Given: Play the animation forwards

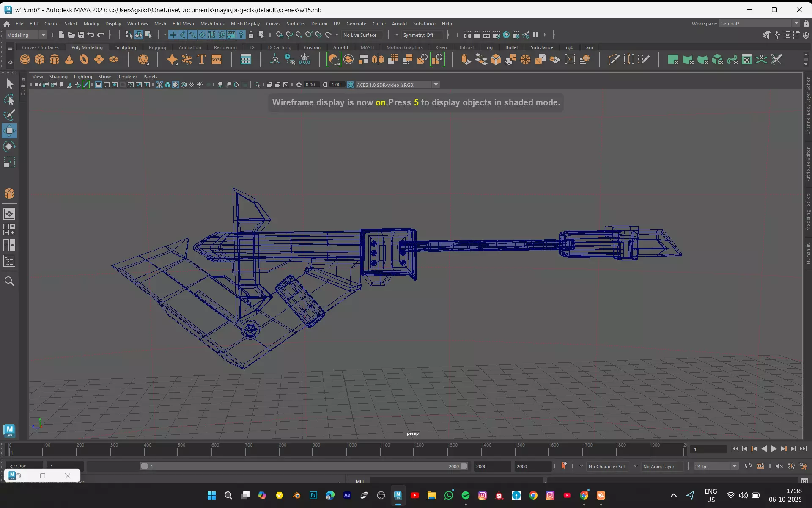Looking at the screenshot, I should tap(774, 449).
